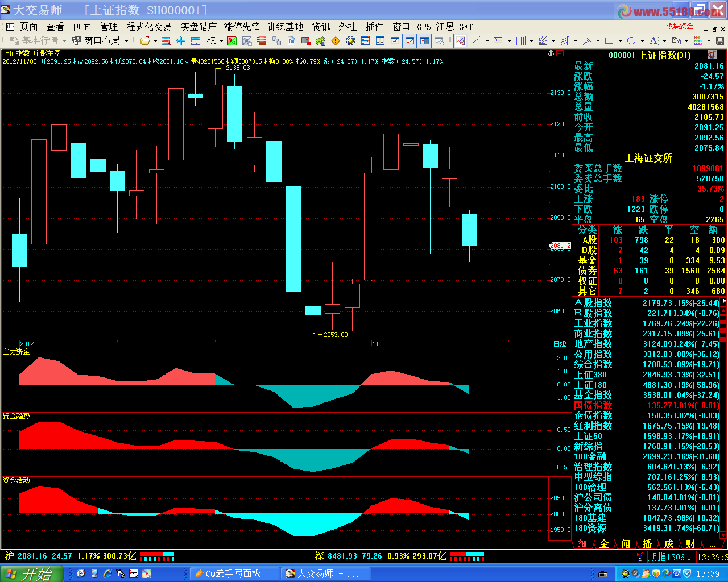The height and width of the screenshot is (582, 728).
Task: Click the anchor icon above price axis
Action: (551, 53)
